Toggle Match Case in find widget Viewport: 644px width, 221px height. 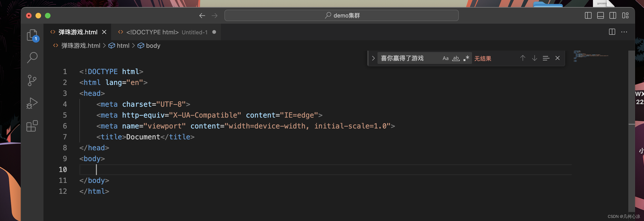[445, 58]
